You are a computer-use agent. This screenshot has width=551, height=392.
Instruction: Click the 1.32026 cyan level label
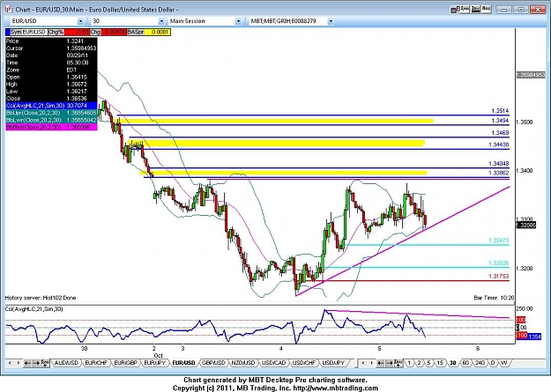tap(499, 263)
